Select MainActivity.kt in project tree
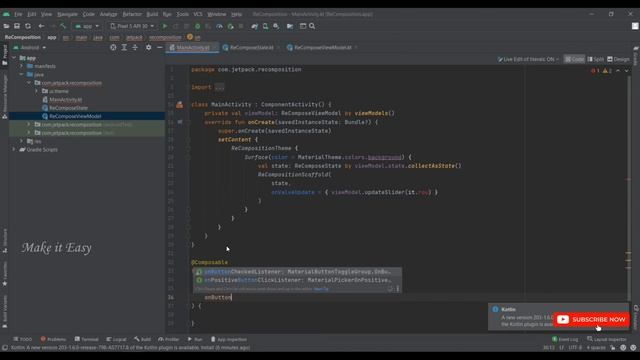The width and height of the screenshot is (640, 360). click(x=62, y=100)
